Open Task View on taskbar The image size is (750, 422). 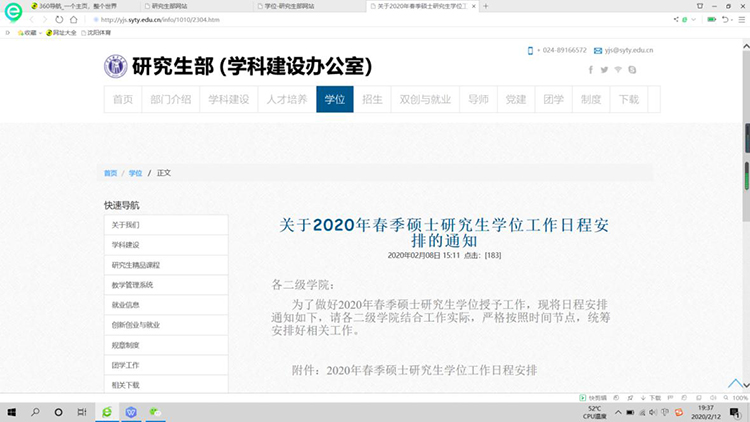tap(58, 411)
